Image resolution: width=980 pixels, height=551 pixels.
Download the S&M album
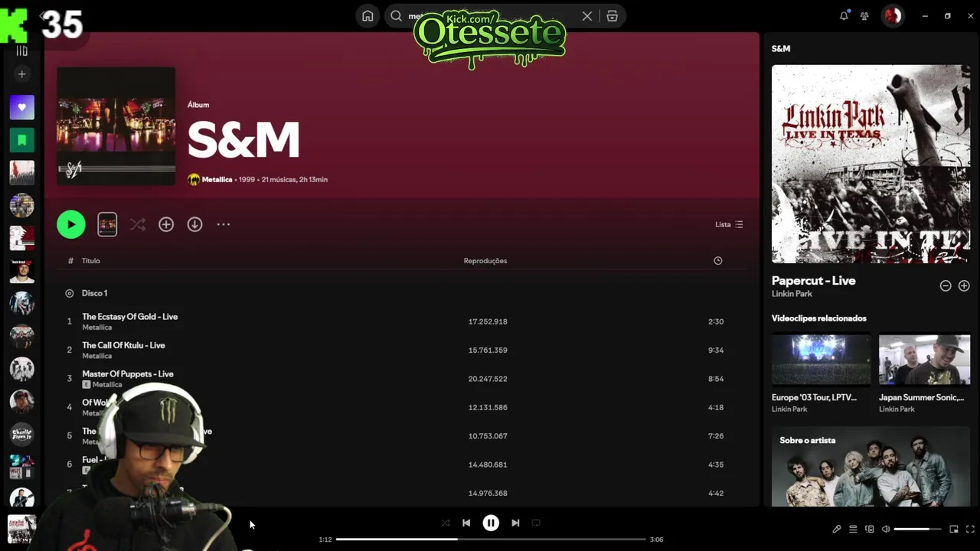tap(195, 224)
